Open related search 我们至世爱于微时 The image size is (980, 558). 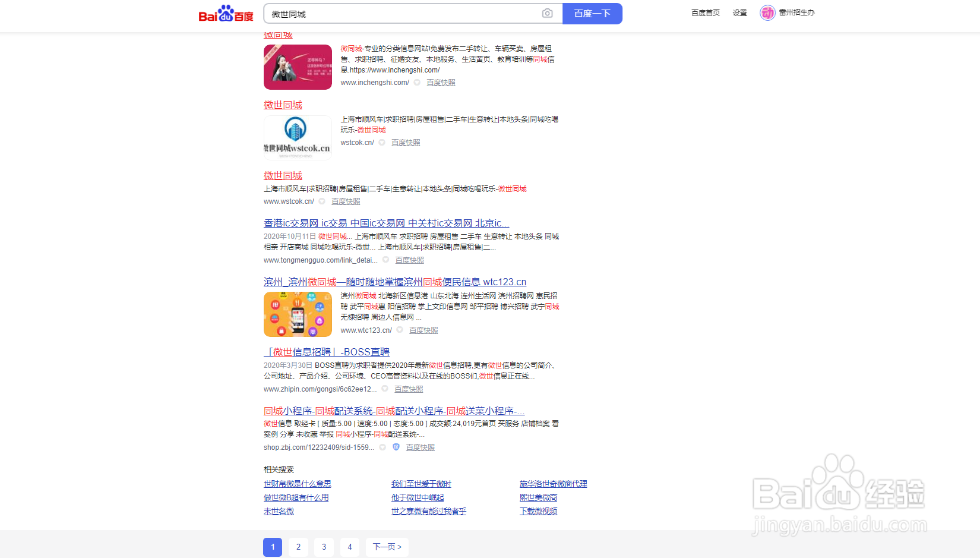[x=421, y=484]
